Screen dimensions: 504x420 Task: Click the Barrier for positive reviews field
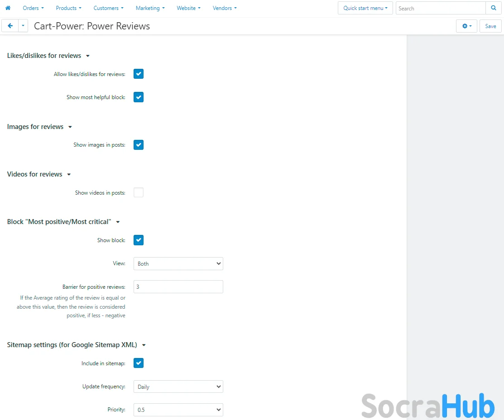click(x=178, y=286)
